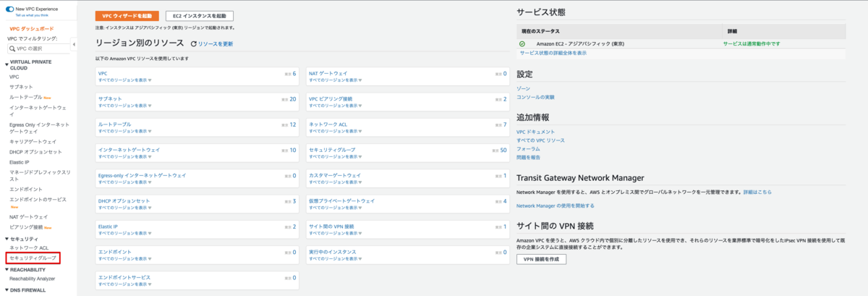
Task: Open Reachability Analyzer in the sidebar
Action: point(32,278)
